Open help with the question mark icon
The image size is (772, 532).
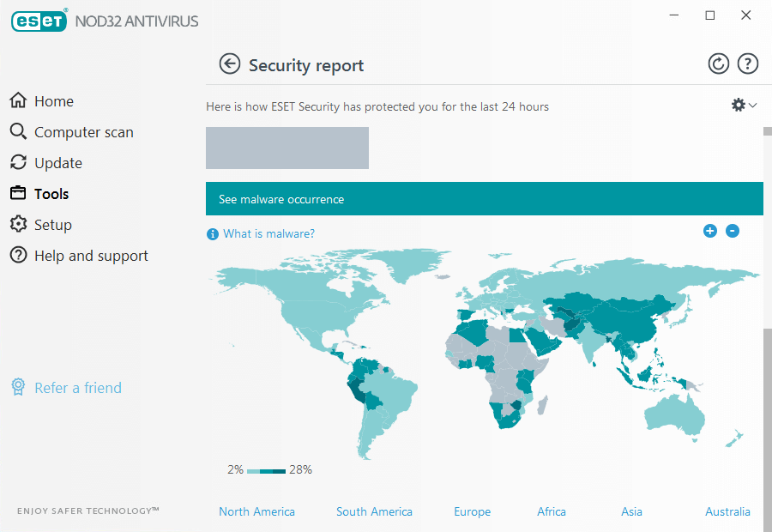pos(748,63)
